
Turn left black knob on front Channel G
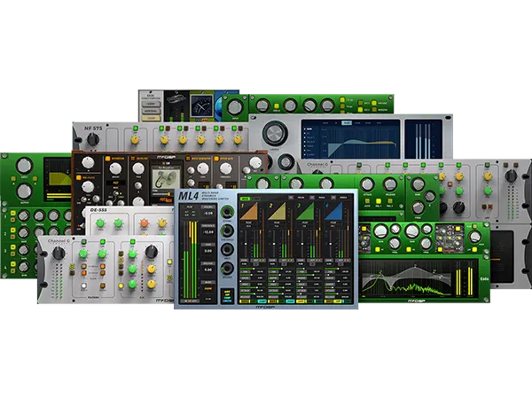(x=59, y=253)
